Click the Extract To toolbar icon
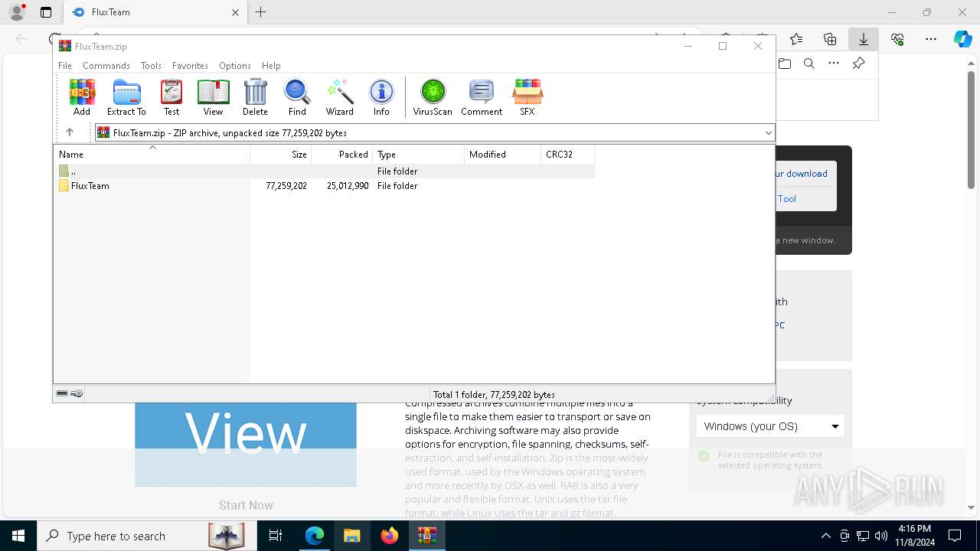980x551 pixels. tap(126, 97)
